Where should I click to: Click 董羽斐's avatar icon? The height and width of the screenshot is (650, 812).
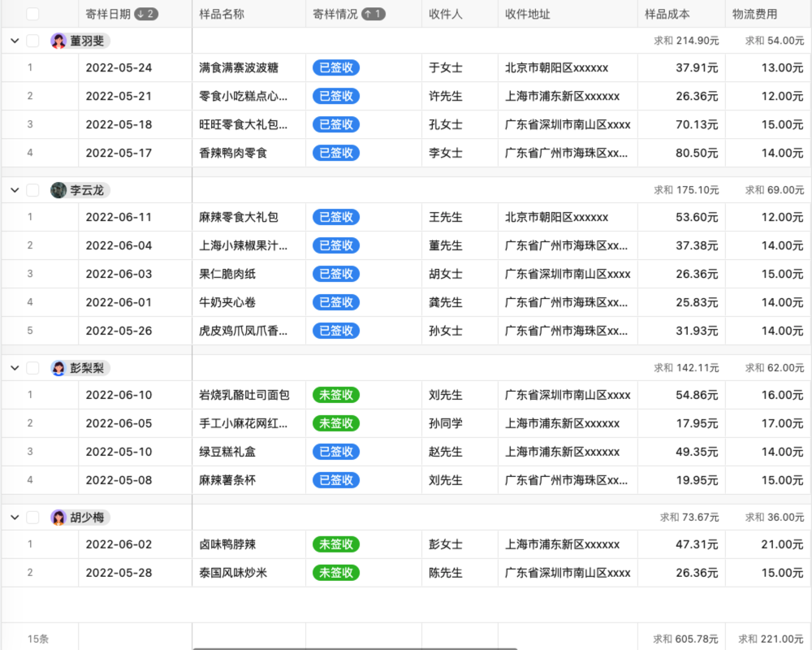coord(57,41)
